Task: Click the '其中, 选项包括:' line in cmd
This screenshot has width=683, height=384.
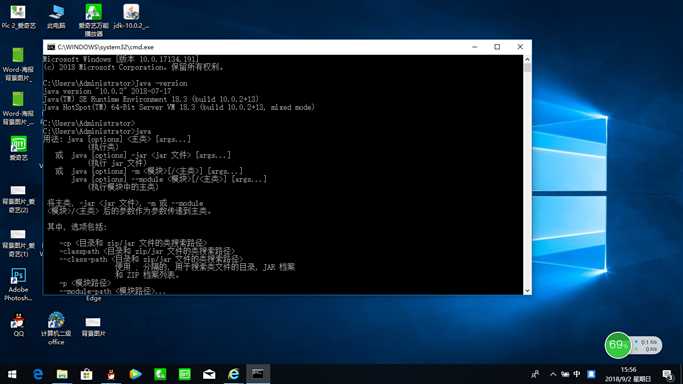Action: (77, 227)
